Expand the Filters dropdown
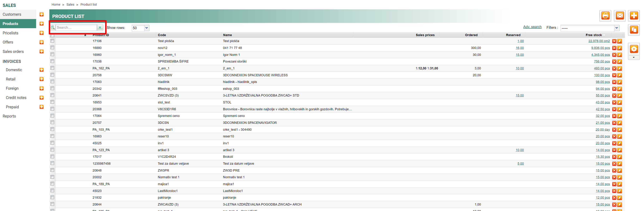This screenshot has width=644, height=211. click(x=617, y=28)
